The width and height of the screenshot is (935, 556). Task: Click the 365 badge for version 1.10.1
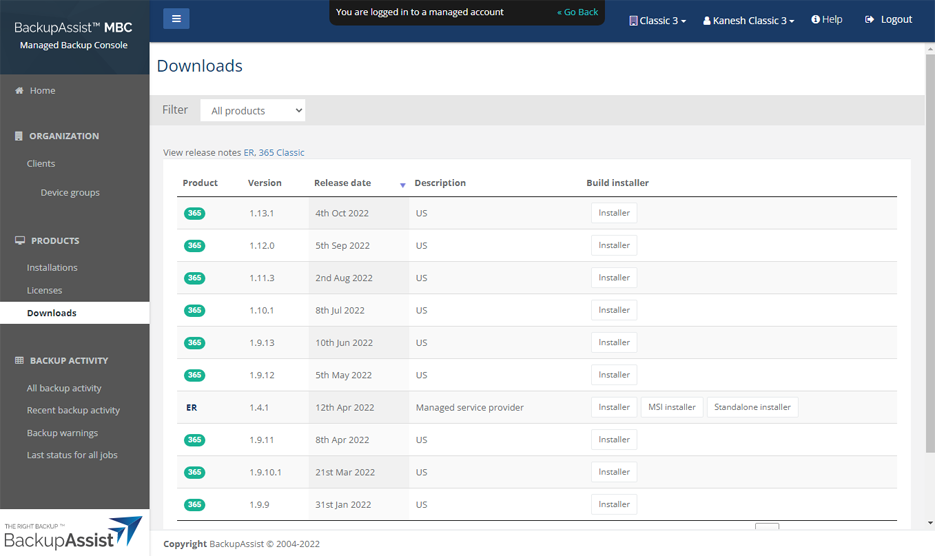click(x=194, y=310)
